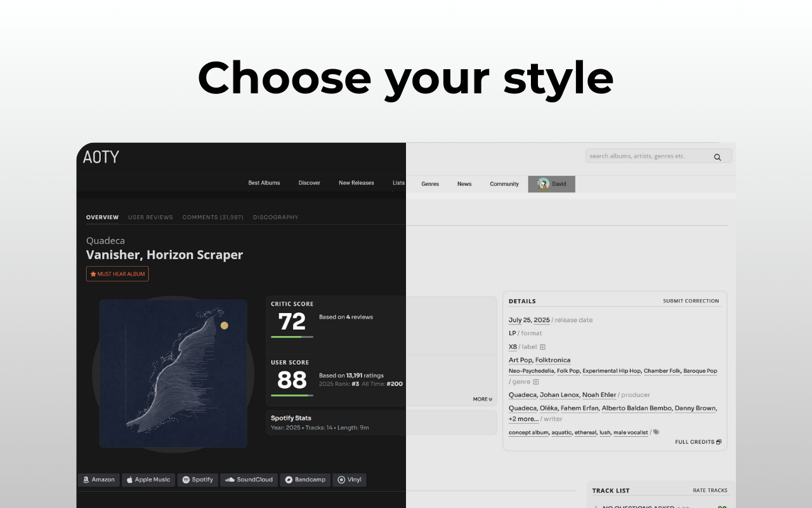The height and width of the screenshot is (508, 812).
Task: Open the Bandcamp link
Action: point(306,480)
